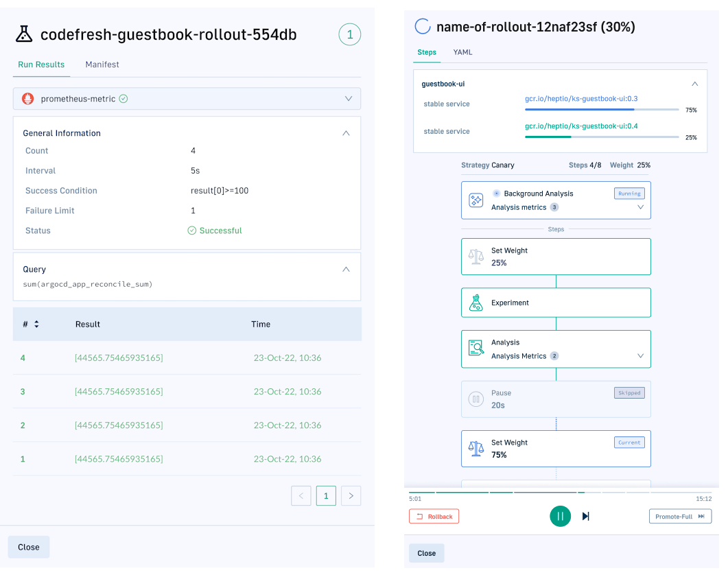Screen dimensions: 728x577
Task: Collapse the General Information section
Action: (x=346, y=133)
